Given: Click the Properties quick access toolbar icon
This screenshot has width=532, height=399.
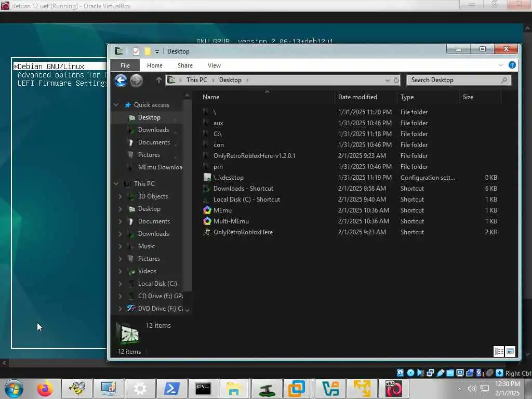Looking at the screenshot, I should tap(136, 51).
